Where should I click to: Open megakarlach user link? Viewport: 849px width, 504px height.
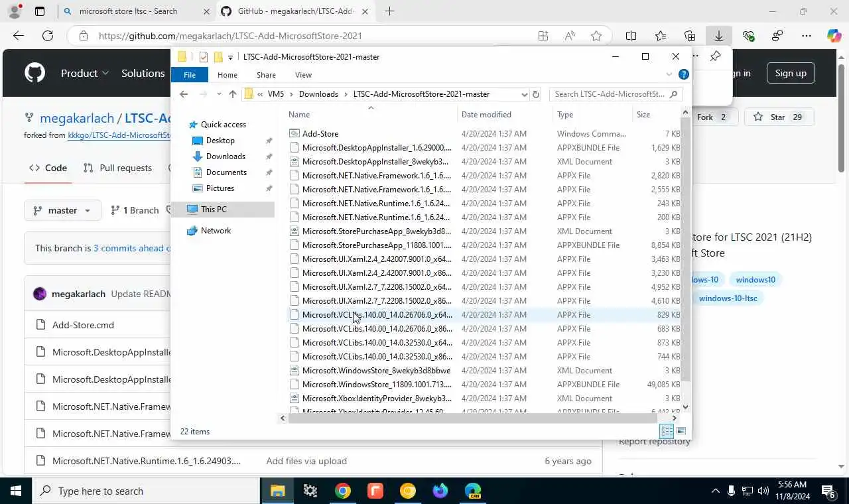click(76, 118)
